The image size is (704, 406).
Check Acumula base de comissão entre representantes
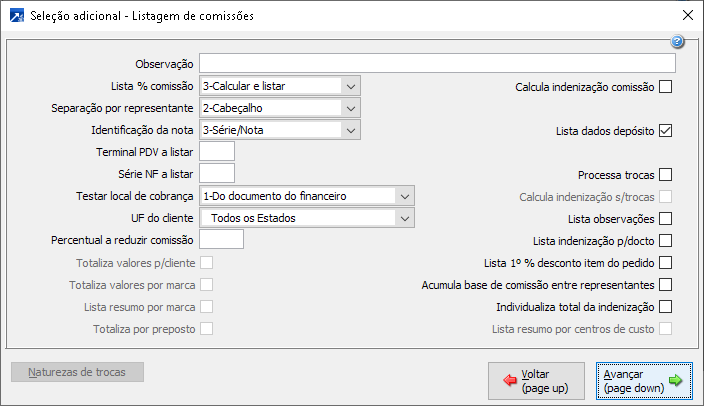click(x=666, y=284)
